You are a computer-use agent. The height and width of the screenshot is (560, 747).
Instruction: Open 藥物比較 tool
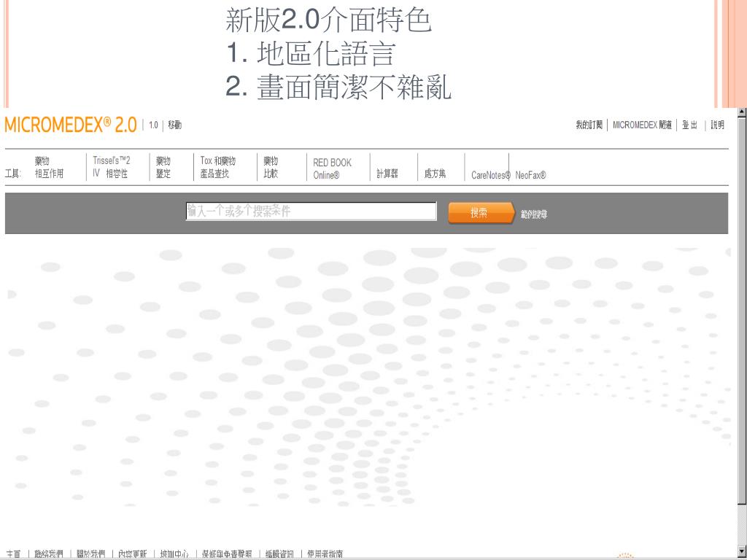[271, 167]
